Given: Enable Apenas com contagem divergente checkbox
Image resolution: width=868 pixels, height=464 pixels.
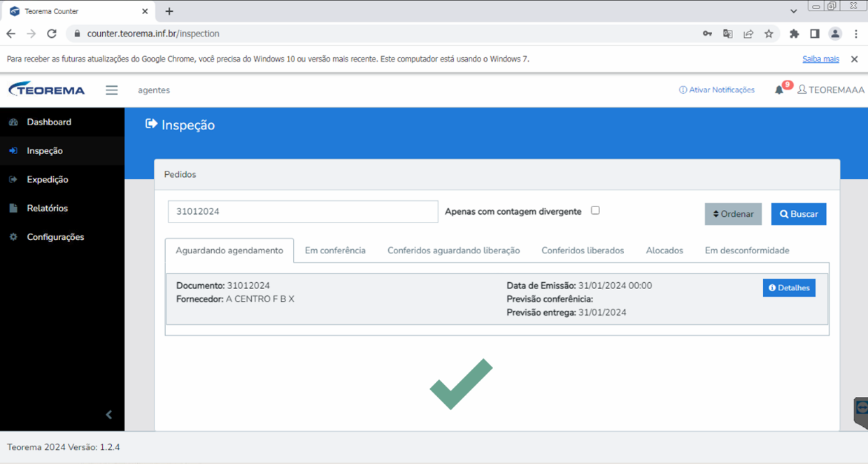Looking at the screenshot, I should (x=595, y=210).
